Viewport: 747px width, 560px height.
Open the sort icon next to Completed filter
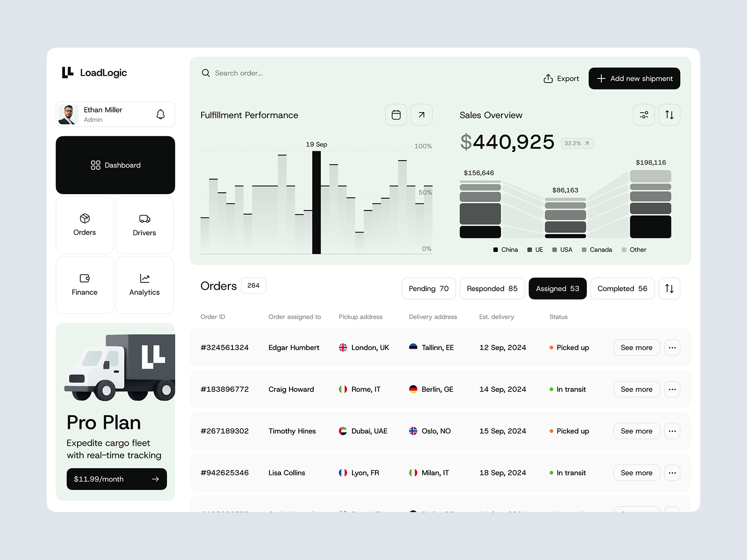(669, 288)
